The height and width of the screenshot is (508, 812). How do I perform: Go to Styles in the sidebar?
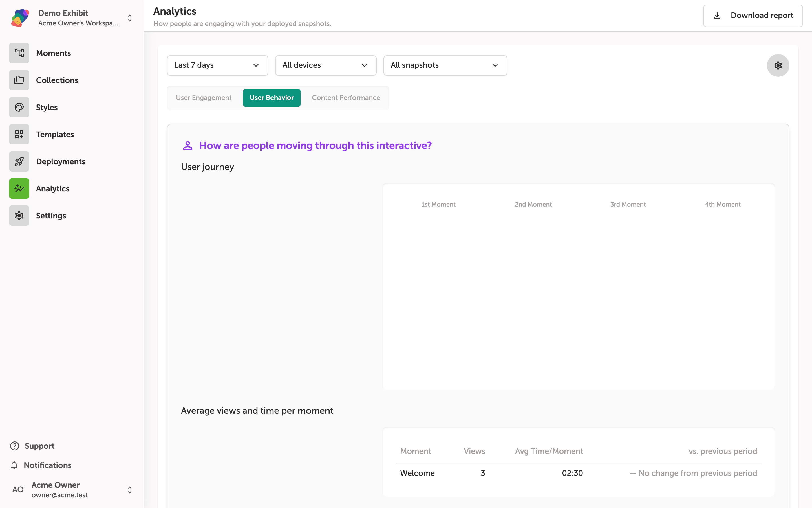[x=47, y=107]
